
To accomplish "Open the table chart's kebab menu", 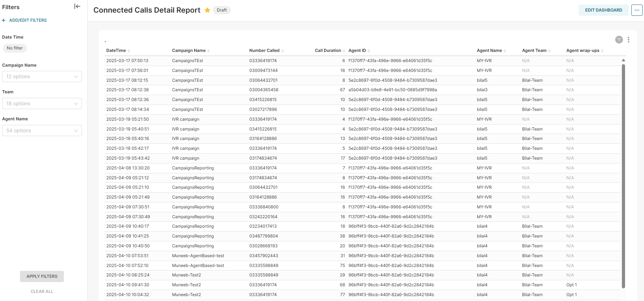I will (628, 40).
